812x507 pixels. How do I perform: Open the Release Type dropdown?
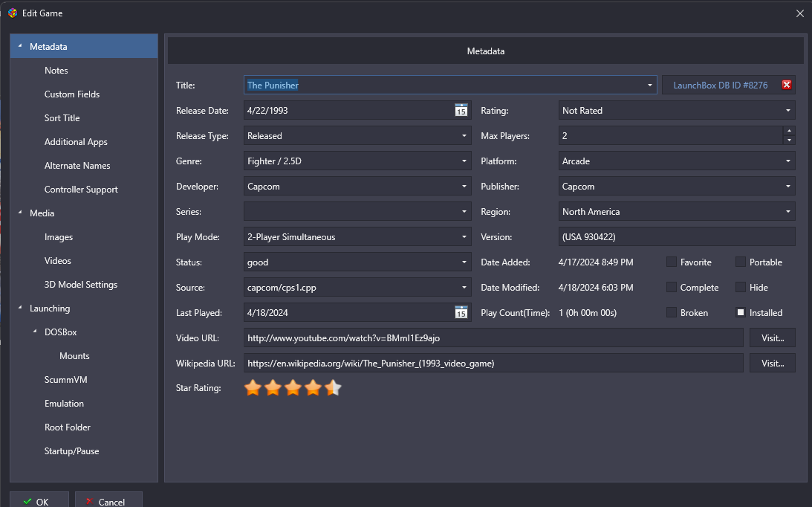[464, 136]
